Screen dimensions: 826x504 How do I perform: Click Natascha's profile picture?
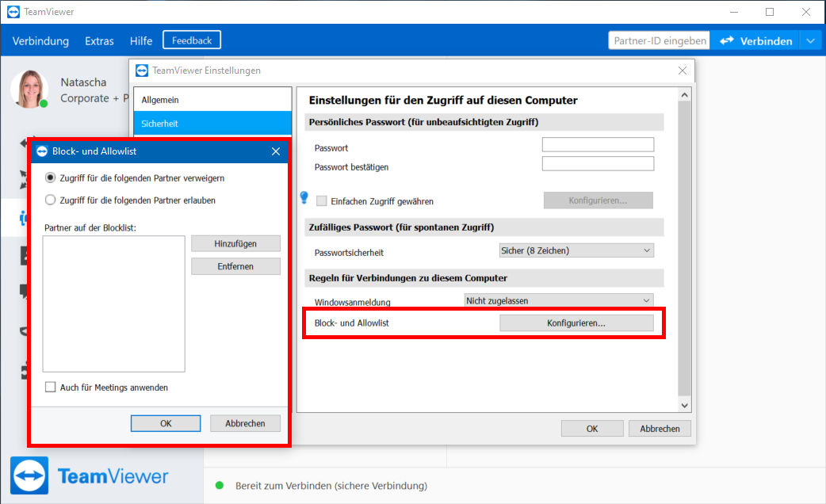tap(29, 90)
